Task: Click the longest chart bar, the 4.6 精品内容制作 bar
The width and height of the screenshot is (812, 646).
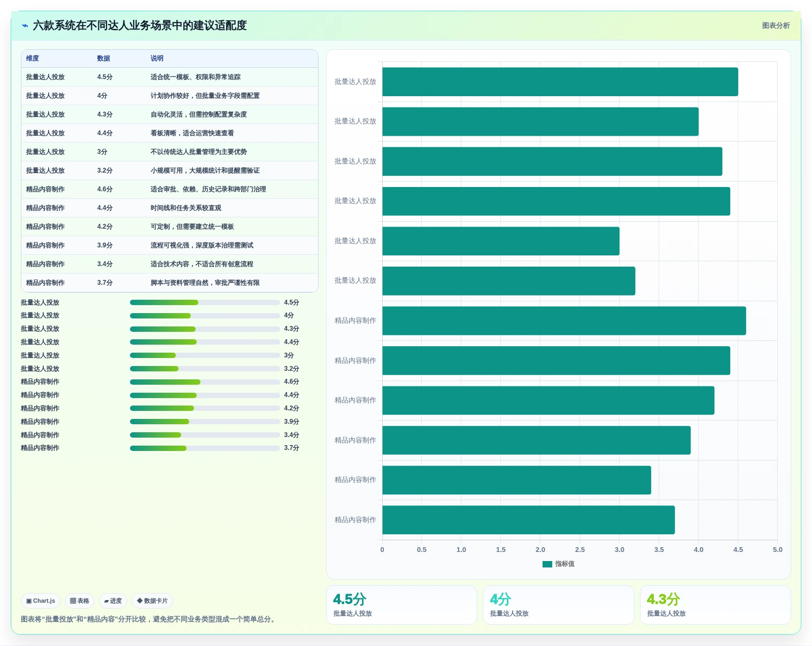Action: click(564, 321)
